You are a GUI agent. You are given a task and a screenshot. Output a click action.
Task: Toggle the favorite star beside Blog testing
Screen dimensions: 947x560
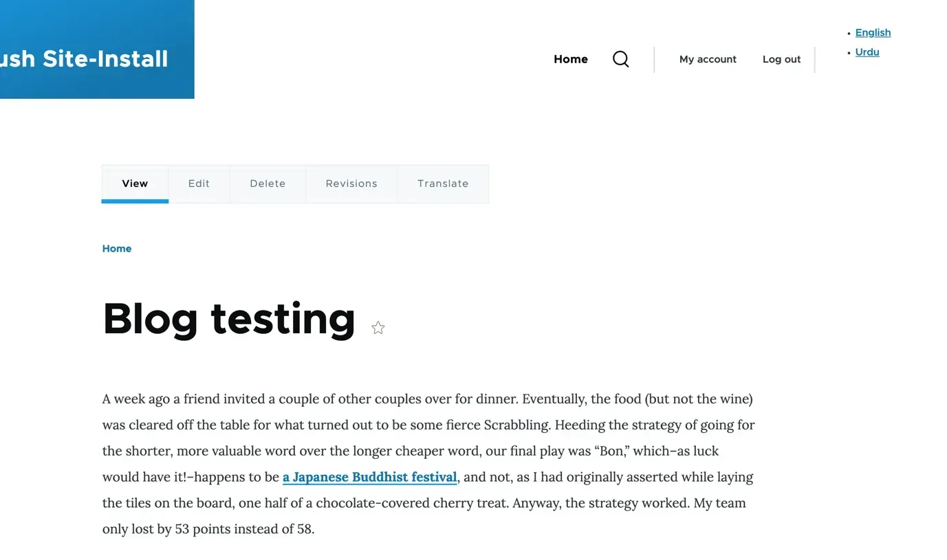[x=378, y=328]
